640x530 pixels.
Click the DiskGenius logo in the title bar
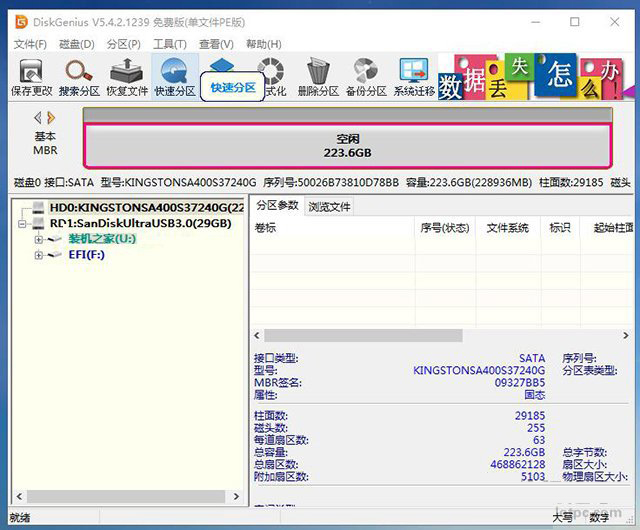pyautogui.click(x=21, y=22)
